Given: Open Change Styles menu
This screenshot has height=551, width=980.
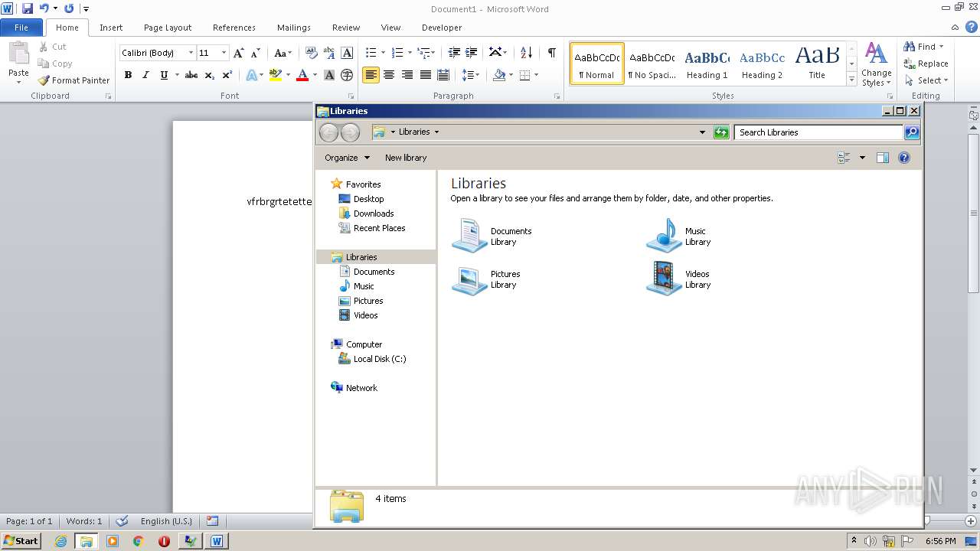Looking at the screenshot, I should [876, 64].
